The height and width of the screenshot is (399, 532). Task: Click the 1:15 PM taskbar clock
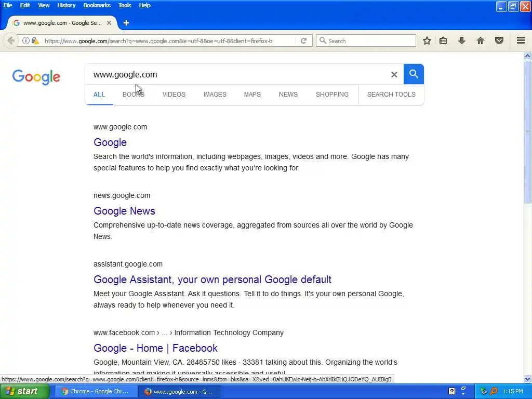(513, 391)
